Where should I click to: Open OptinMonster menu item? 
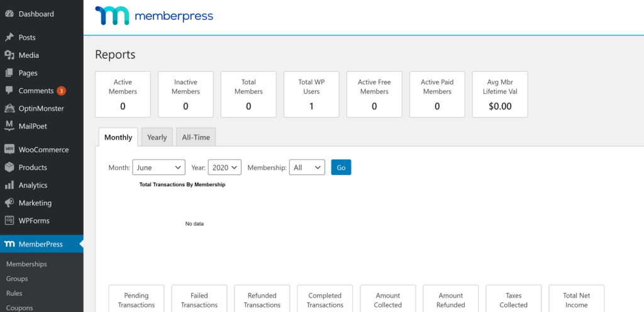coord(42,108)
